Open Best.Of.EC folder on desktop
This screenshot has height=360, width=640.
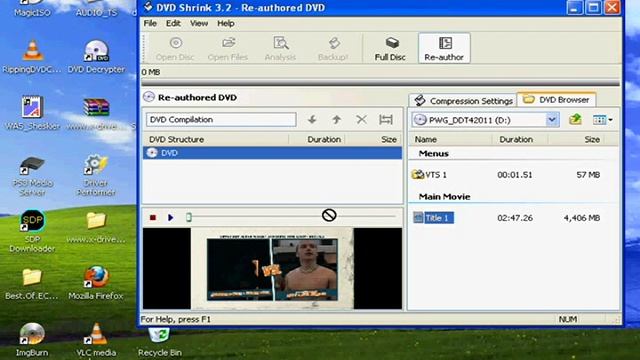tap(32, 284)
